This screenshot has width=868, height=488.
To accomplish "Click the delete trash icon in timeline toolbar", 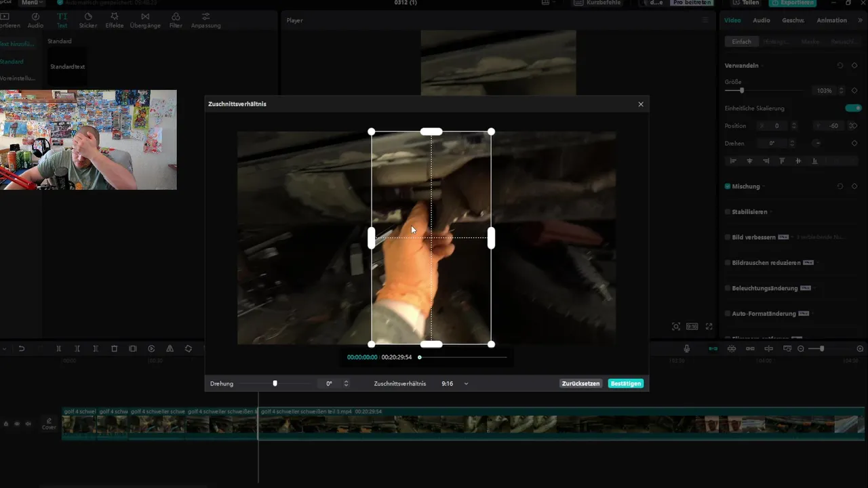I will coord(114,348).
